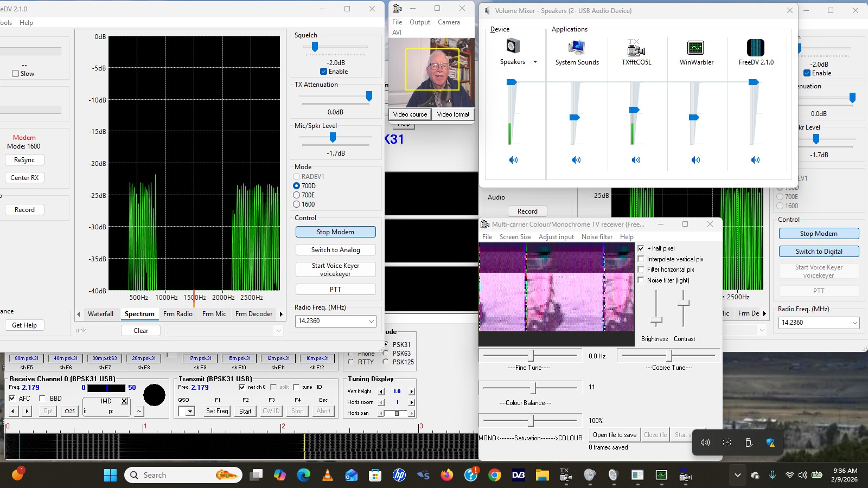Open Google Chrome from taskbar

click(x=494, y=476)
